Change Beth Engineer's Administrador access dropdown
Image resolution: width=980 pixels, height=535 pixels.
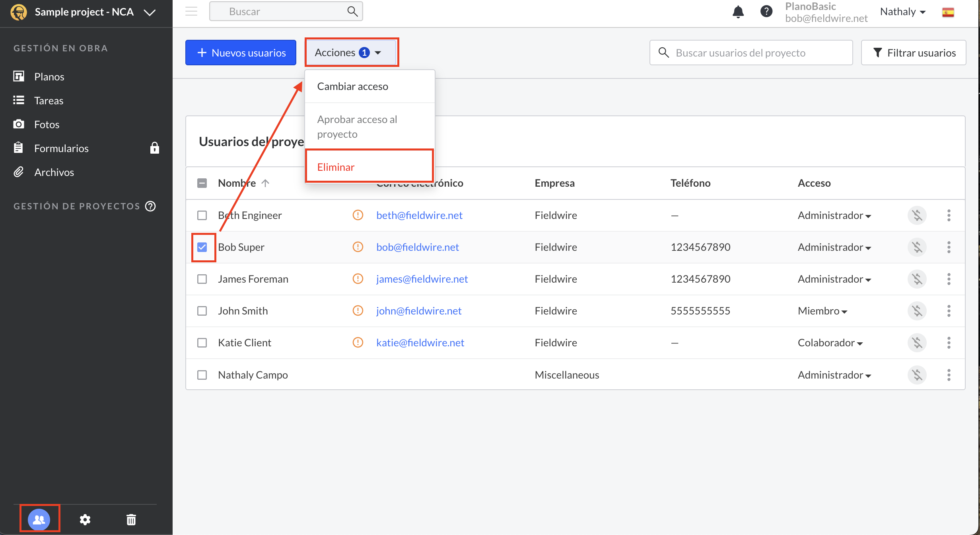(834, 215)
